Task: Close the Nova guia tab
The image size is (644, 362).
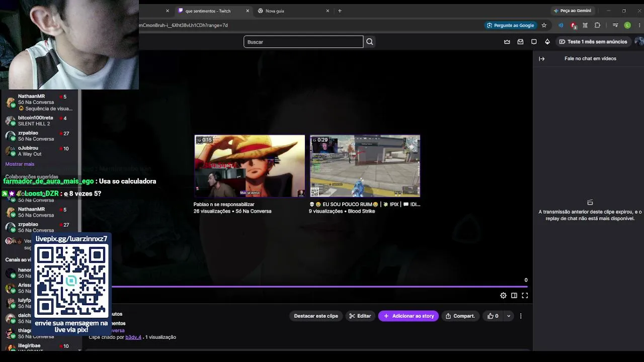Action: pyautogui.click(x=328, y=11)
